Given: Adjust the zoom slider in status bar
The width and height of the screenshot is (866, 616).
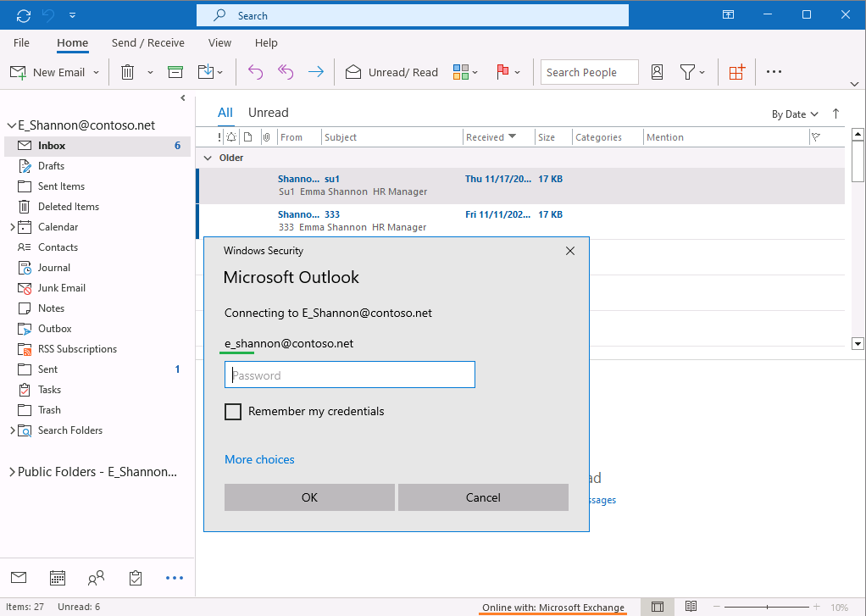Looking at the screenshot, I should tap(767, 606).
